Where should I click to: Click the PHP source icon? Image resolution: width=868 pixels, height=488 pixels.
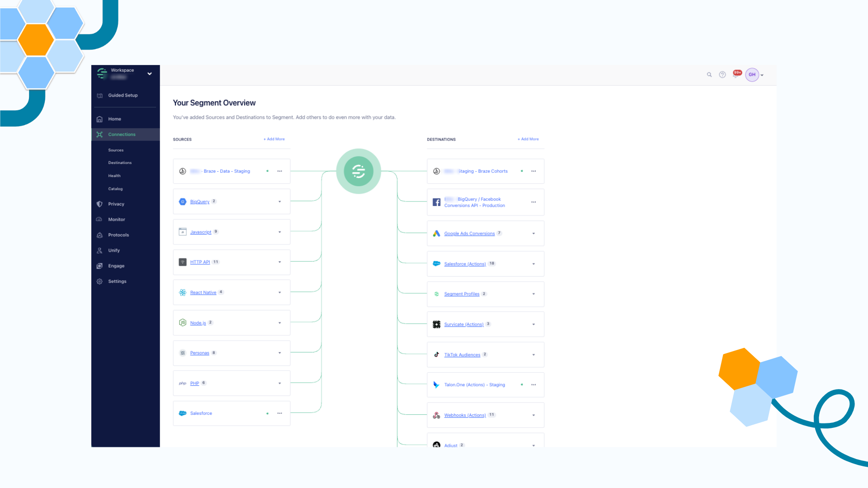[x=183, y=383]
